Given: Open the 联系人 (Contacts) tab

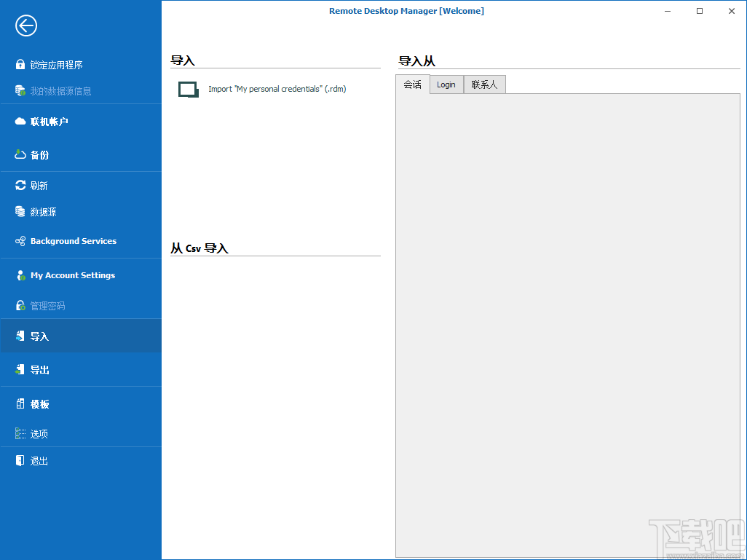Looking at the screenshot, I should coord(484,84).
